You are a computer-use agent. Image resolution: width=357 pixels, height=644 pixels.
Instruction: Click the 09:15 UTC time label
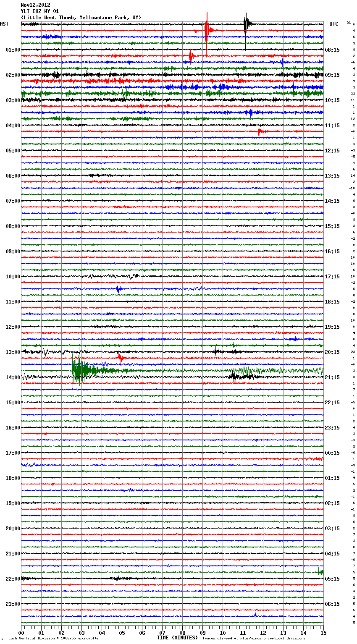pyautogui.click(x=332, y=75)
